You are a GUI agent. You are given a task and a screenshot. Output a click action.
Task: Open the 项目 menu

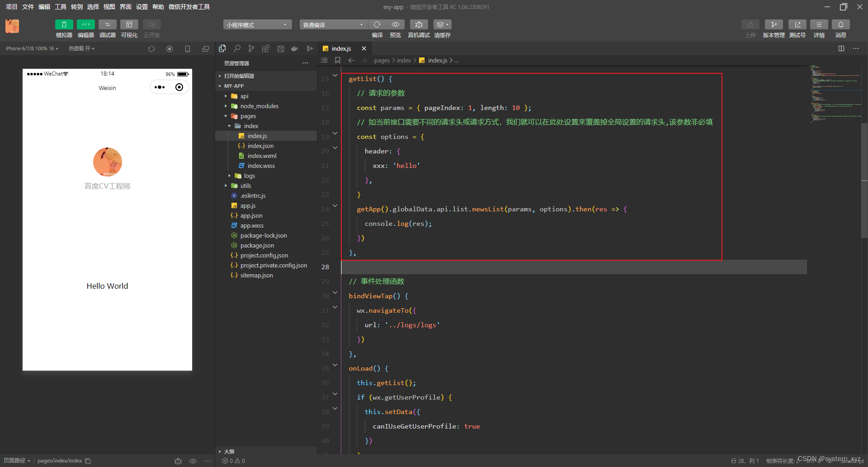tap(11, 7)
